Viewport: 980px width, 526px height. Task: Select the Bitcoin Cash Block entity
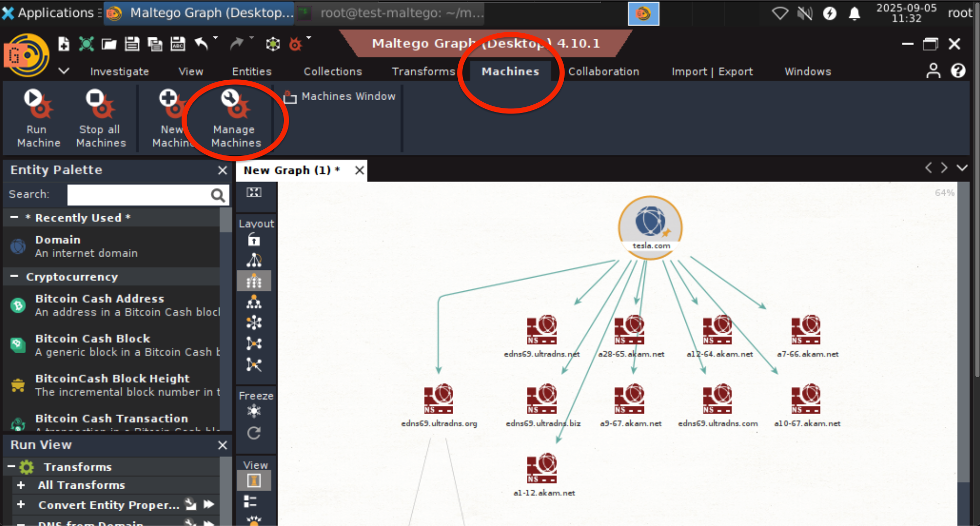[x=112, y=345]
